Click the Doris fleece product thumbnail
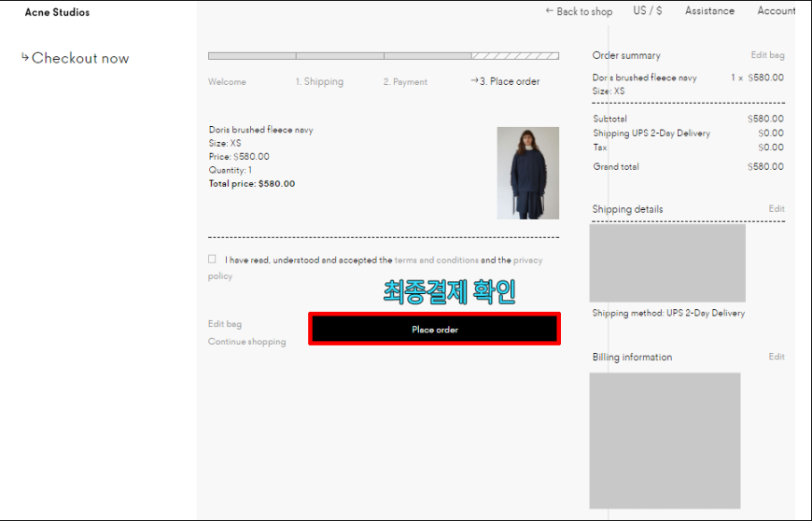 [527, 173]
